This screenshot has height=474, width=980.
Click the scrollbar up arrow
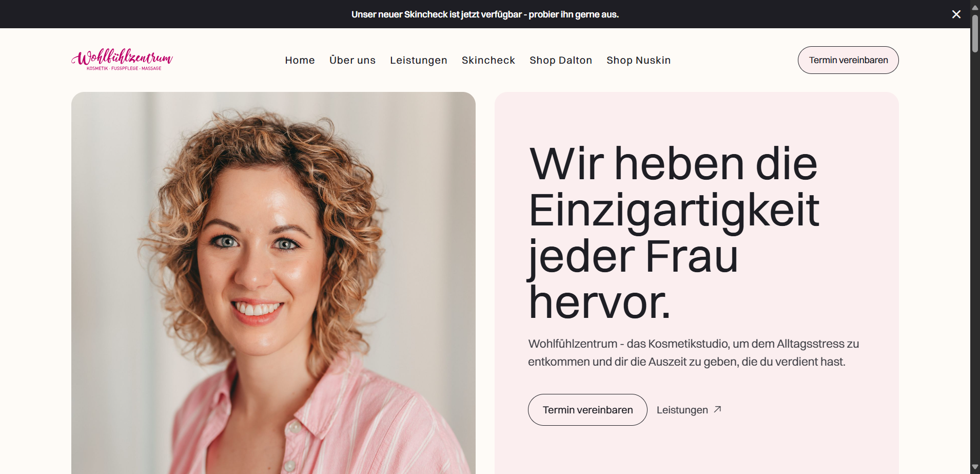coord(975,7)
